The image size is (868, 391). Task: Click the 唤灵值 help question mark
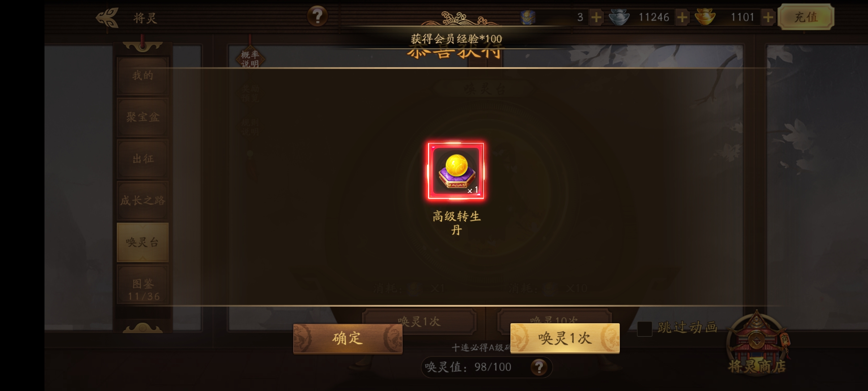click(539, 367)
